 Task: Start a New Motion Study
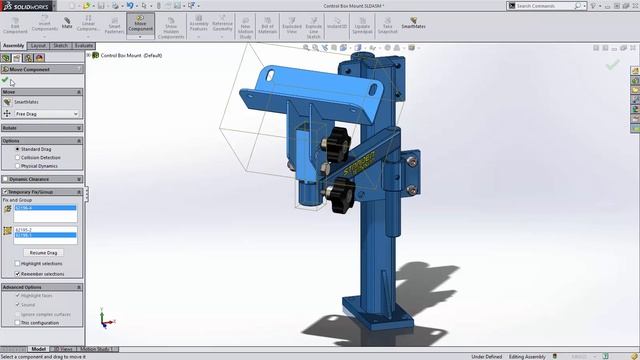pyautogui.click(x=245, y=28)
